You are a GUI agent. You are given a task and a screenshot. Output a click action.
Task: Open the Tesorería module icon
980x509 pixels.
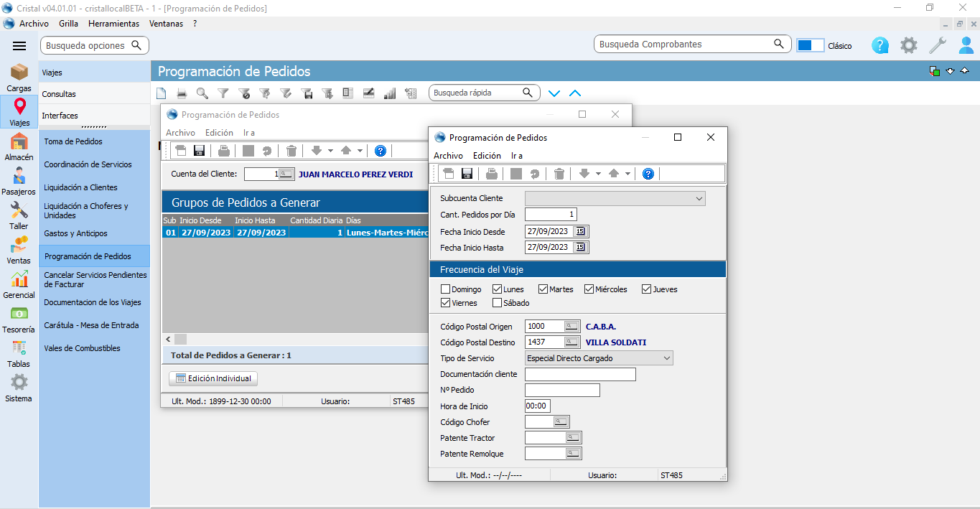(19, 318)
